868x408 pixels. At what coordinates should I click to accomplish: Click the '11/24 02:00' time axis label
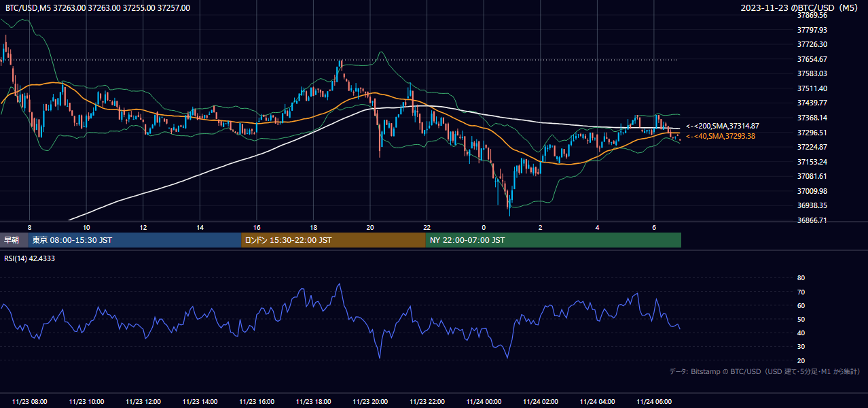(541, 402)
